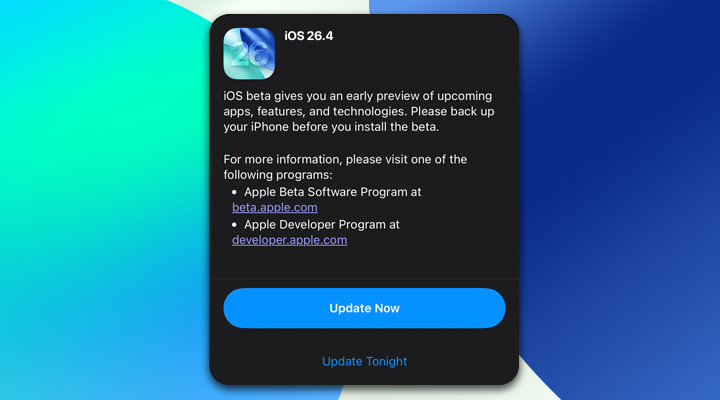Screen dimensions: 720x400
Task: Click the divider line above Update Now
Action: point(364,279)
